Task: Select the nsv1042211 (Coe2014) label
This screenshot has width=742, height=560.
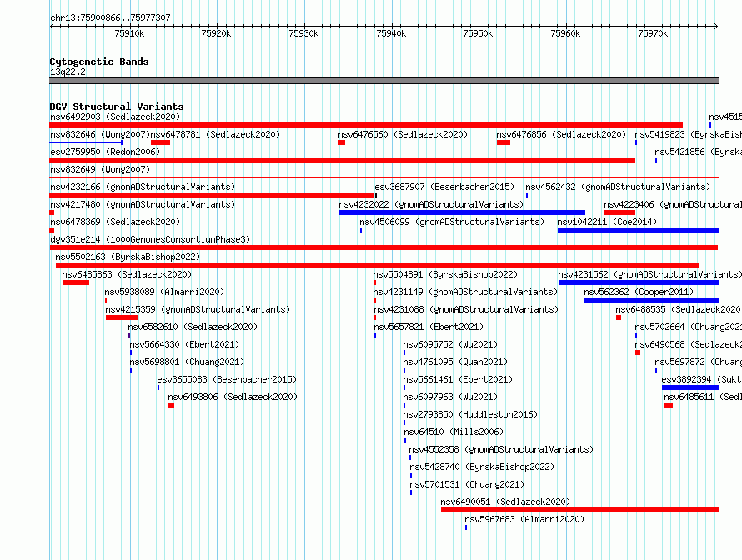Action: point(607,222)
